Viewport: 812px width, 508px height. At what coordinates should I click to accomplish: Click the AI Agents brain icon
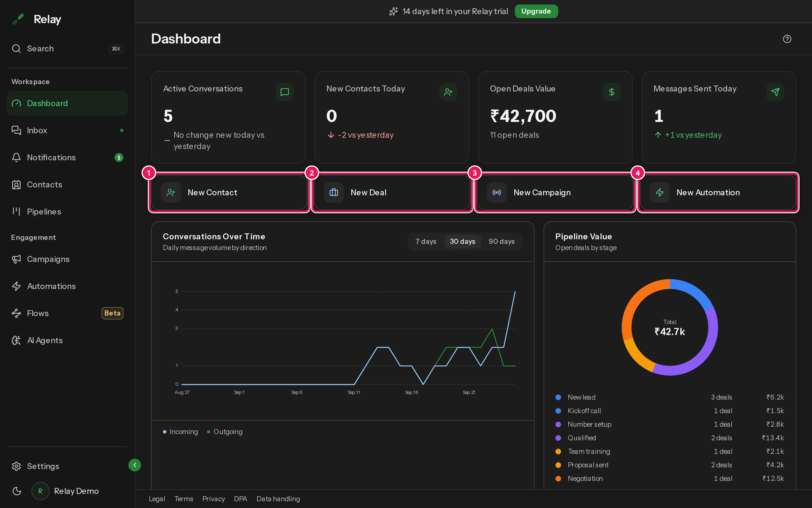pos(16,340)
